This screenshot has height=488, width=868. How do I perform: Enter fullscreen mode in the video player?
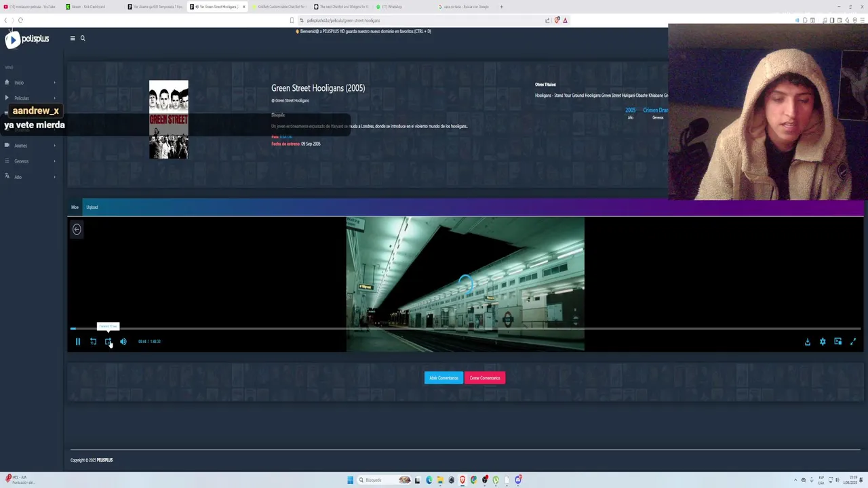pos(853,342)
